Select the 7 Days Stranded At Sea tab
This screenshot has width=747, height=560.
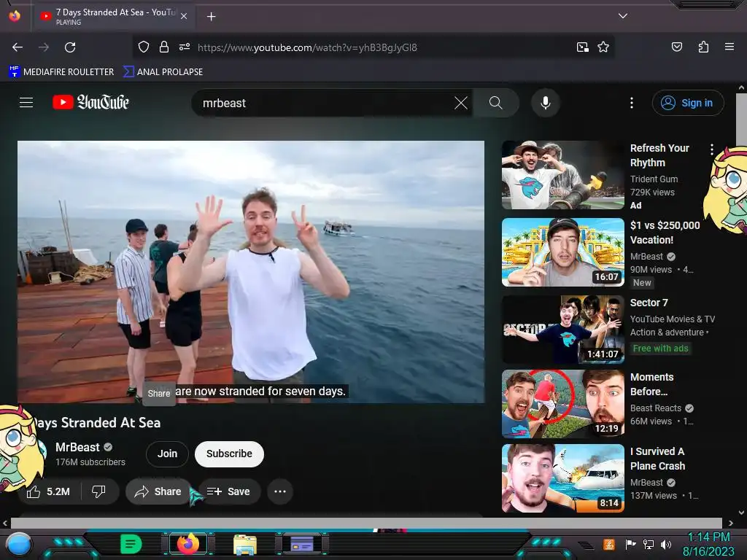pos(115,17)
